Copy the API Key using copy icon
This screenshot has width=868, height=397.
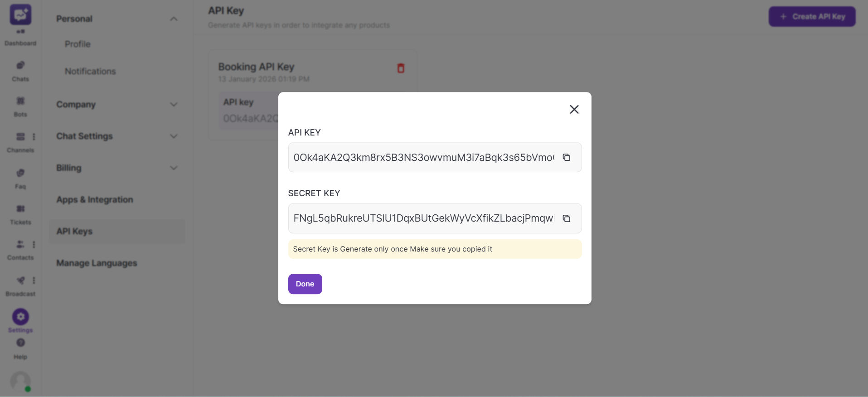(x=566, y=157)
